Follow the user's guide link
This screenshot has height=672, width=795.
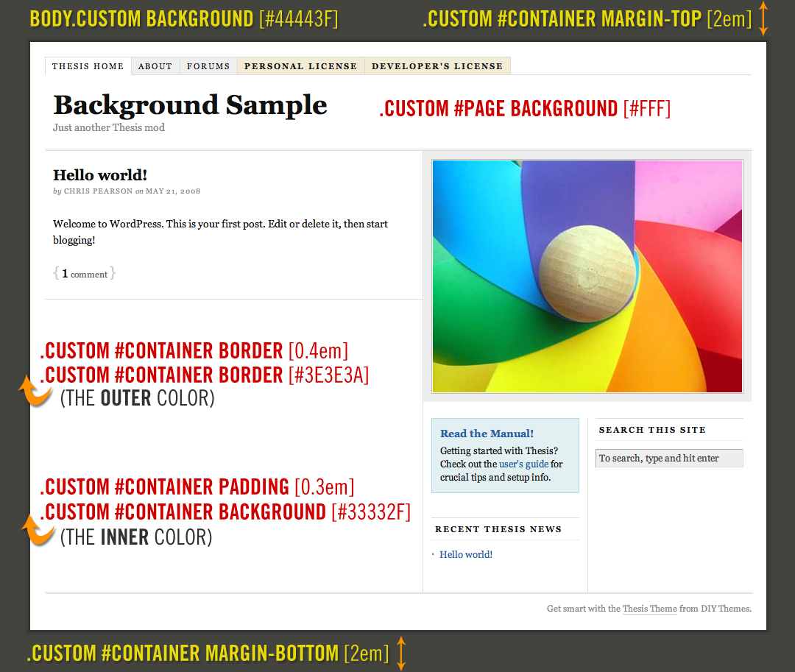(x=523, y=464)
